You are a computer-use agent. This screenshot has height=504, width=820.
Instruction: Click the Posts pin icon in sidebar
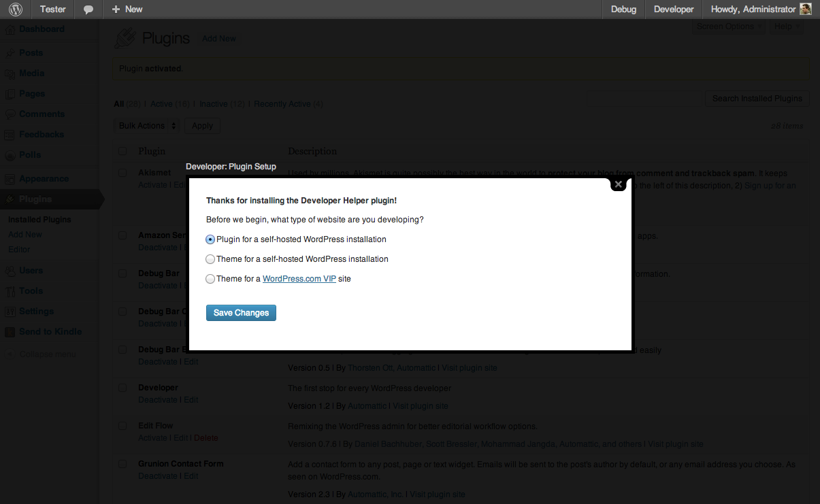click(x=10, y=53)
